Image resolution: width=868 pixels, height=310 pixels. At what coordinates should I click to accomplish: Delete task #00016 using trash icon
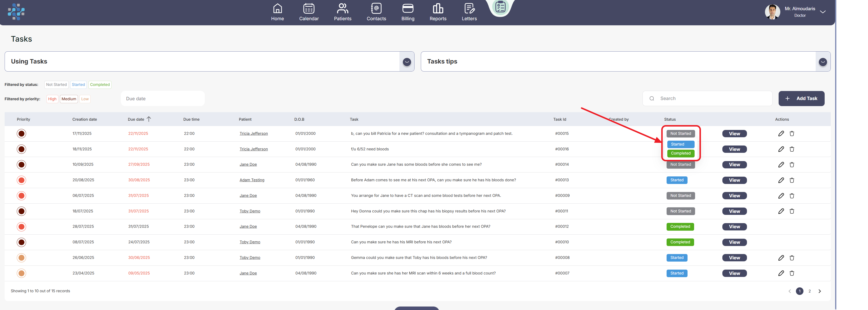792,149
